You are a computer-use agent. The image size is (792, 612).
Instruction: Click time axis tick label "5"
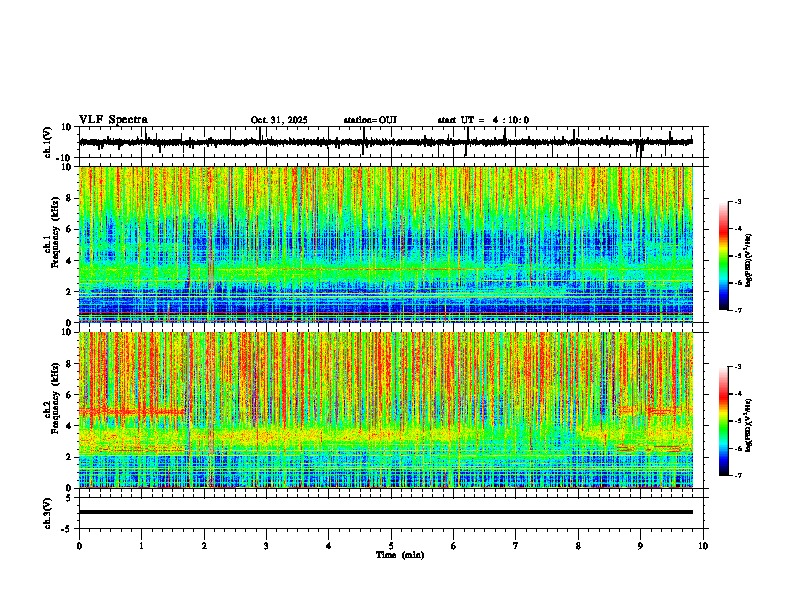391,546
